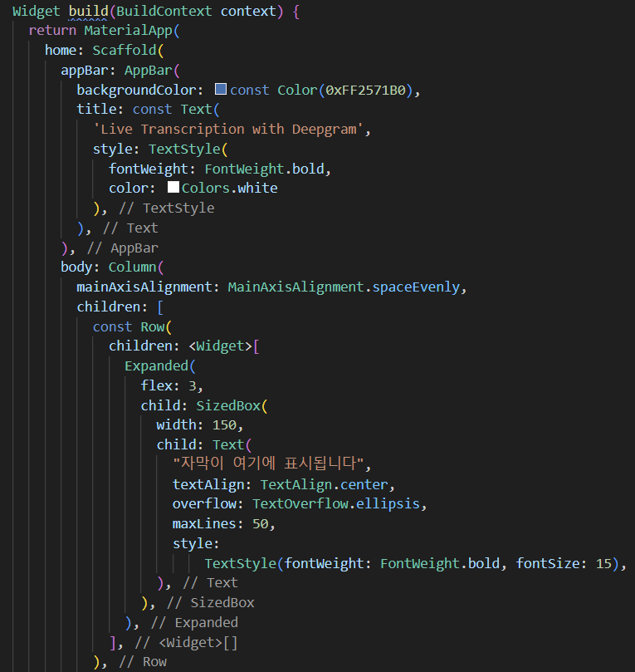Click 'TextAlign.center' value
635x672 pixels.
pyautogui.click(x=324, y=484)
